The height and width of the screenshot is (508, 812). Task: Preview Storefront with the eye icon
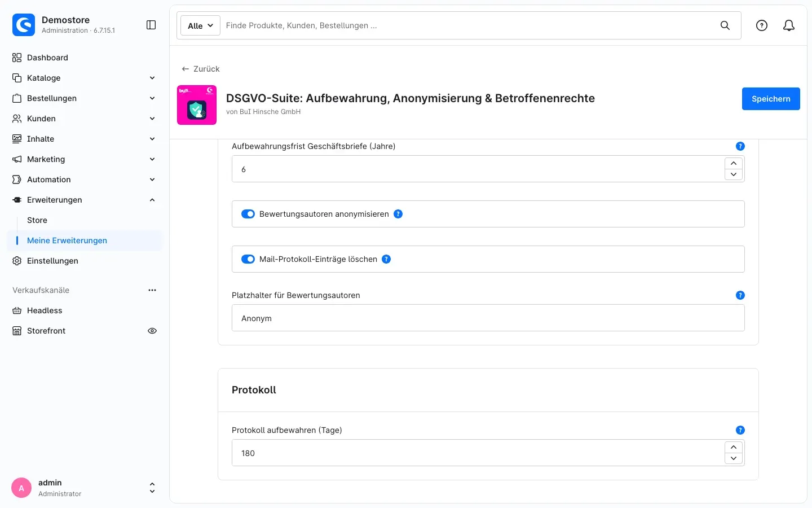click(x=152, y=331)
